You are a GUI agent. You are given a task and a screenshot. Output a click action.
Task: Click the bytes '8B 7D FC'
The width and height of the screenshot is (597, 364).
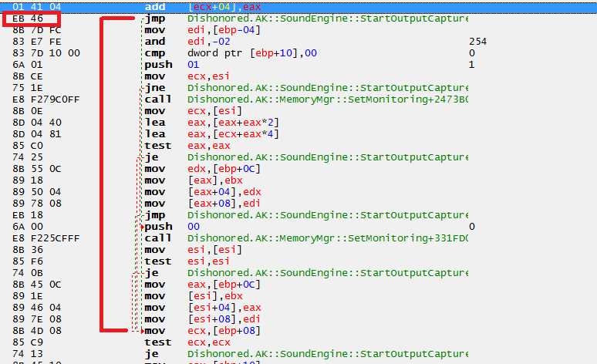coord(36,30)
